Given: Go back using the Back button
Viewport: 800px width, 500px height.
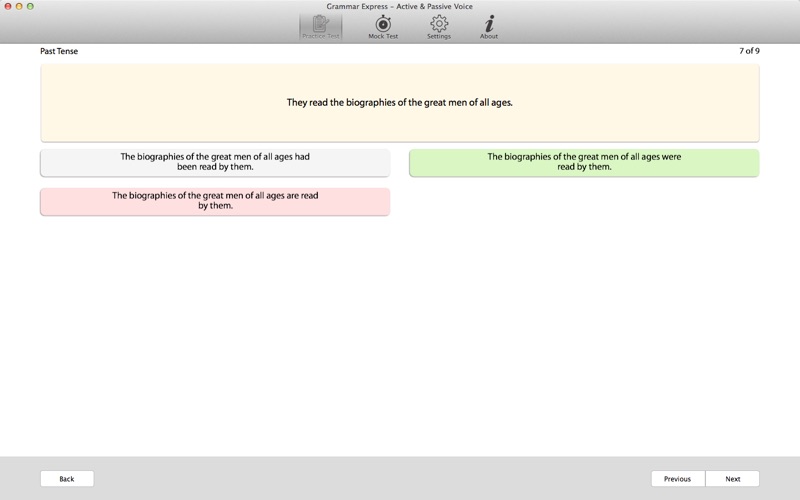Looking at the screenshot, I should click(67, 479).
